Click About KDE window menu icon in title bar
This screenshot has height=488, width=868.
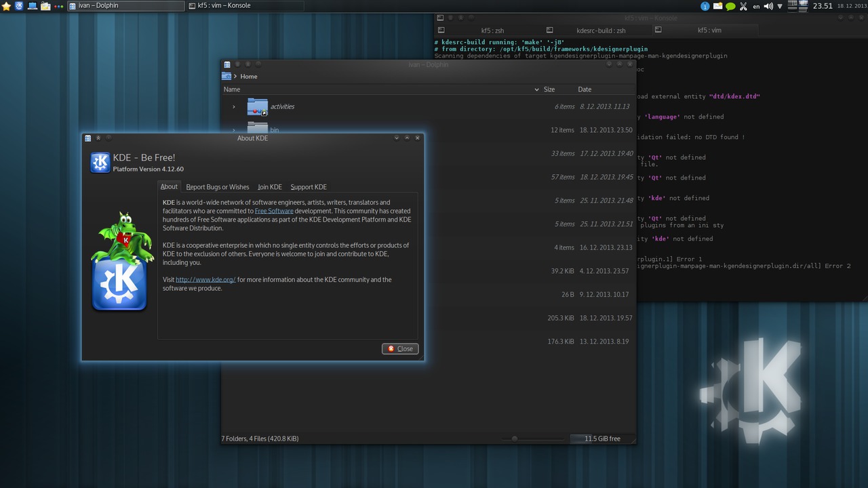point(87,138)
